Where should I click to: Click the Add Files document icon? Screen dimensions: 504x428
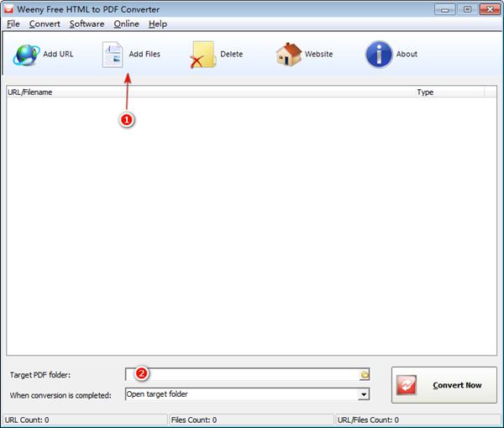coord(113,55)
